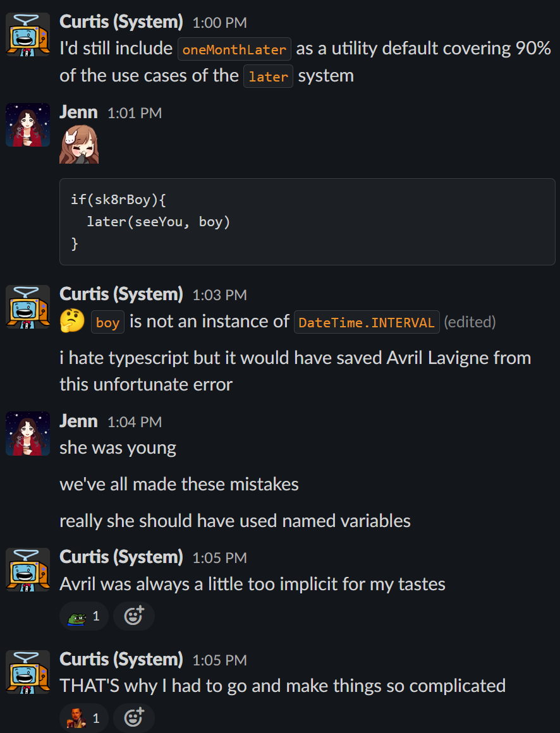This screenshot has height=733, width=560.
Task: Click the 1:04 PM timestamp
Action: click(x=135, y=422)
